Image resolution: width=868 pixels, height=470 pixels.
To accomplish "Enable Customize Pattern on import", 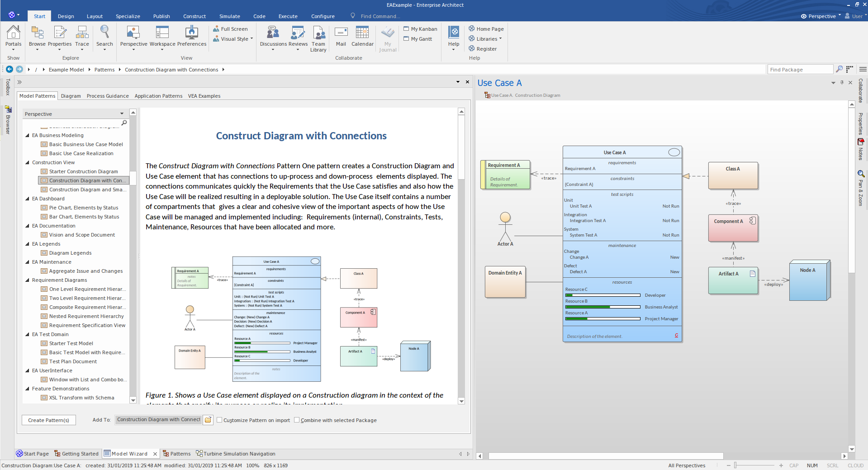I will pos(219,420).
